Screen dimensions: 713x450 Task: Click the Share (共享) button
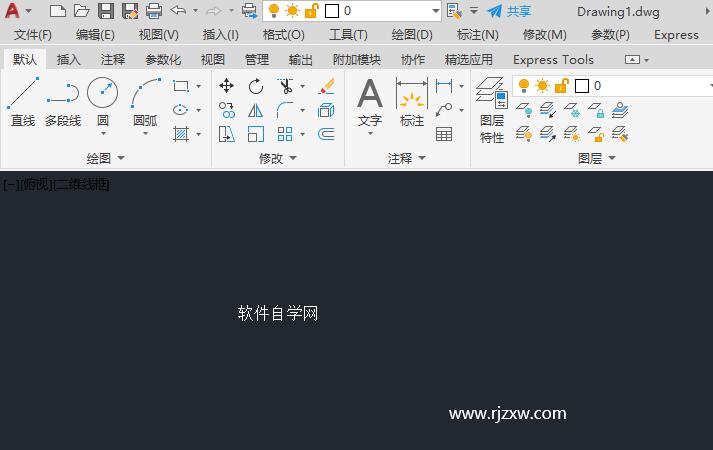pyautogui.click(x=509, y=11)
